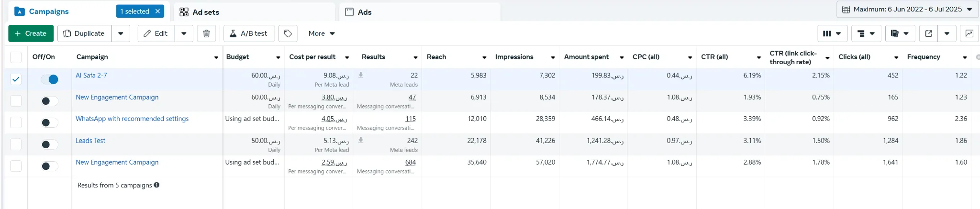Turn on the WhatsApp with recommended settings switch
Screen dimensions: 980x209
point(49,123)
